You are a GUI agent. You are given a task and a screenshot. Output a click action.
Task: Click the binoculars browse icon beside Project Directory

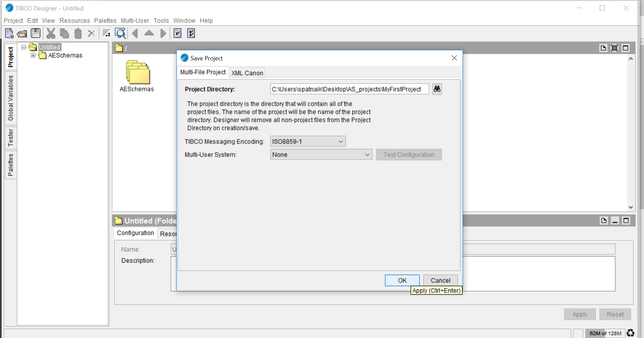437,89
